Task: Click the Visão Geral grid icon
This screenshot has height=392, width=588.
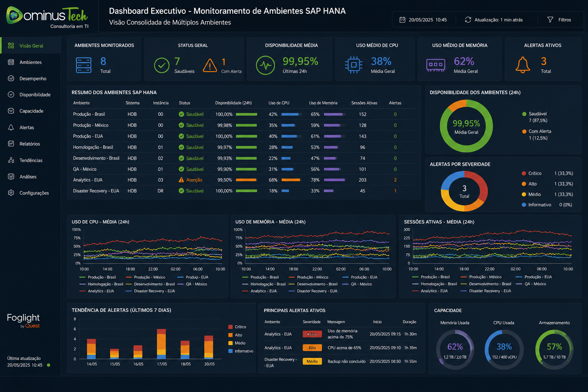Action: [11, 46]
